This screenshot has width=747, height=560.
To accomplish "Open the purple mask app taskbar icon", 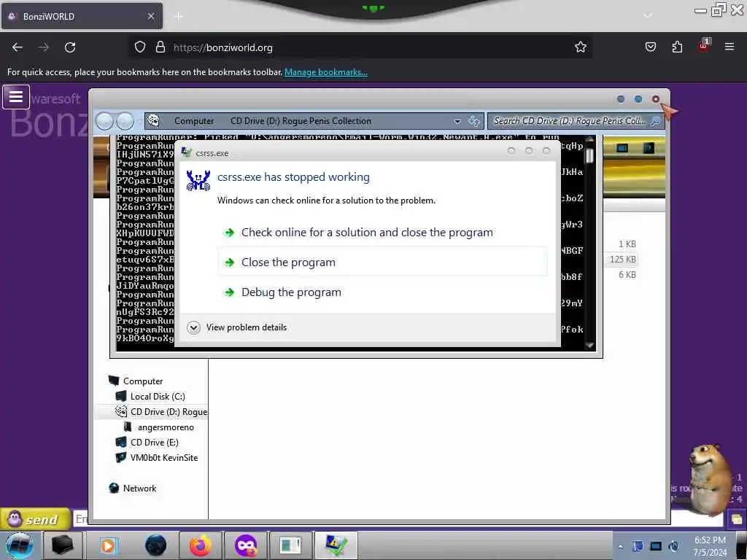I will (x=246, y=545).
